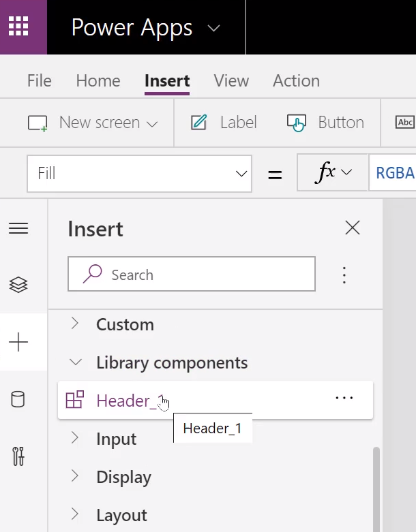This screenshot has width=416, height=532.
Task: Click the Library components label
Action: pyautogui.click(x=172, y=362)
